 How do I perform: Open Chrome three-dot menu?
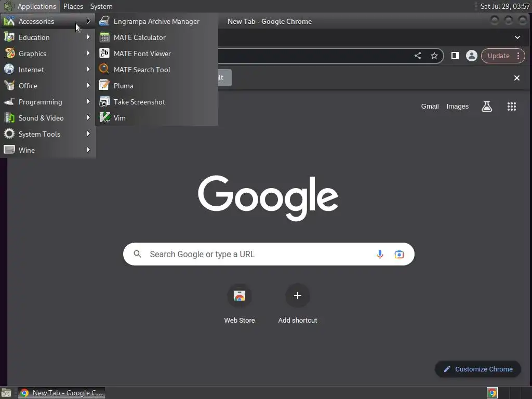point(518,56)
